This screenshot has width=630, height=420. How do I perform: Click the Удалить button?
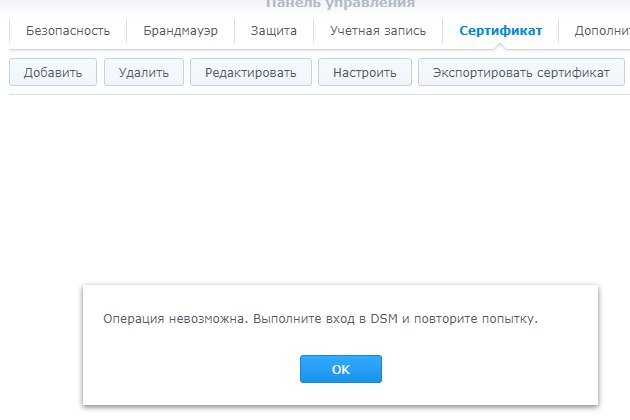tap(144, 72)
